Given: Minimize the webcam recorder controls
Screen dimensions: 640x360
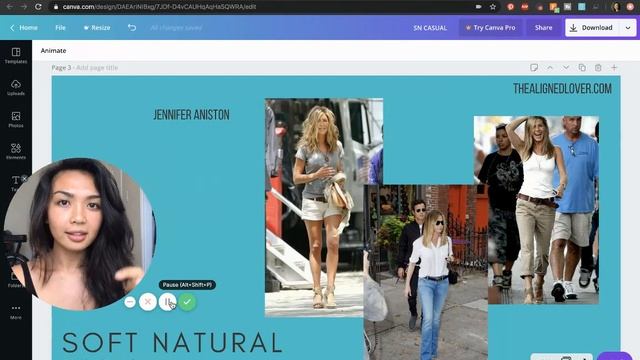Looking at the screenshot, I should point(130,302).
